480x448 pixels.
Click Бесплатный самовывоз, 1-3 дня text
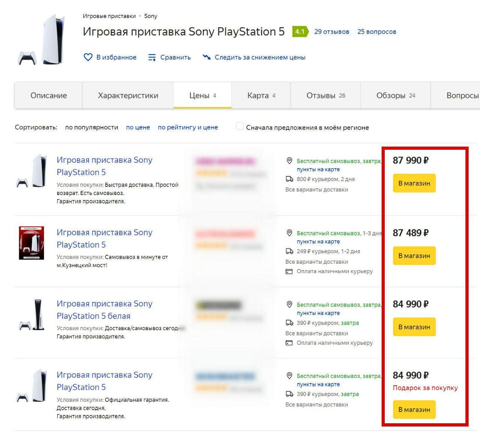[x=339, y=233]
